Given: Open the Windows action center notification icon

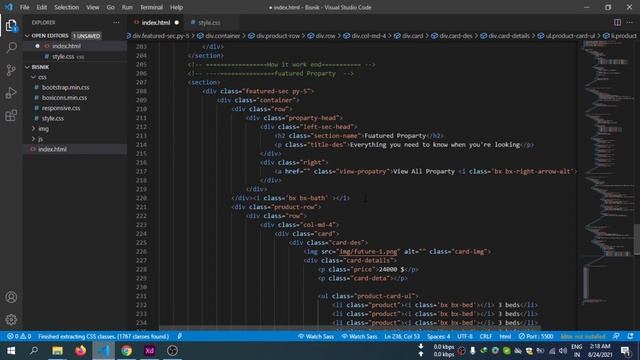Looking at the screenshot, I should pos(625,351).
